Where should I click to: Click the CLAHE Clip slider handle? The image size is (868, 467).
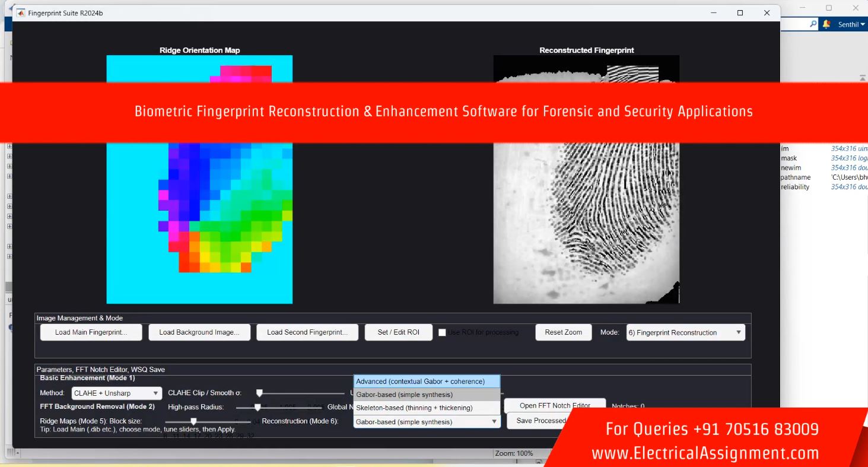[x=259, y=393]
